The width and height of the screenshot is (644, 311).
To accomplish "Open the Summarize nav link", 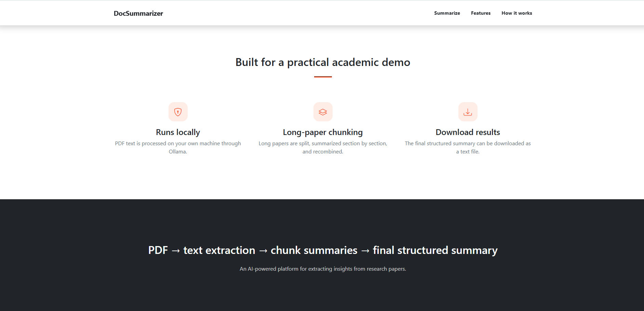I will coord(447,13).
